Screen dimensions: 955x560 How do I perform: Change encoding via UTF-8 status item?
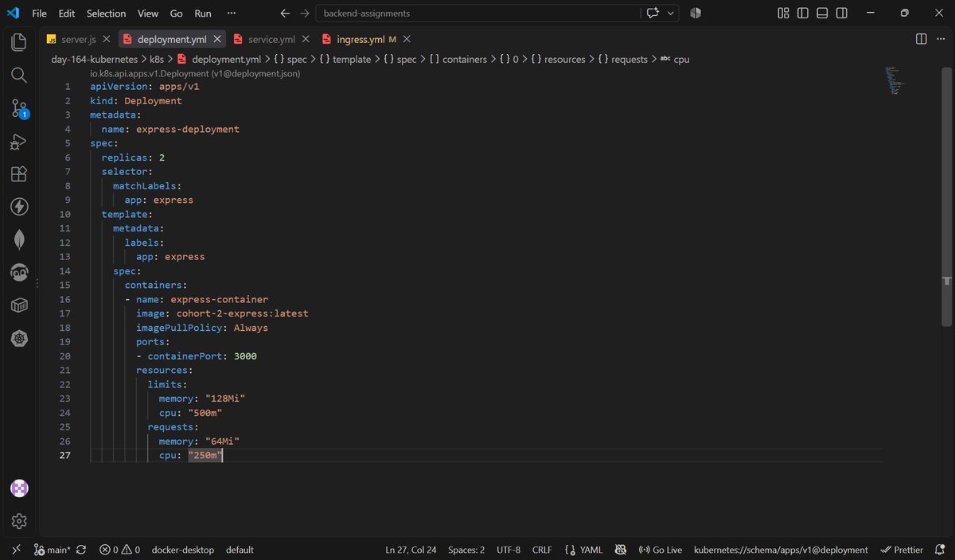[509, 550]
